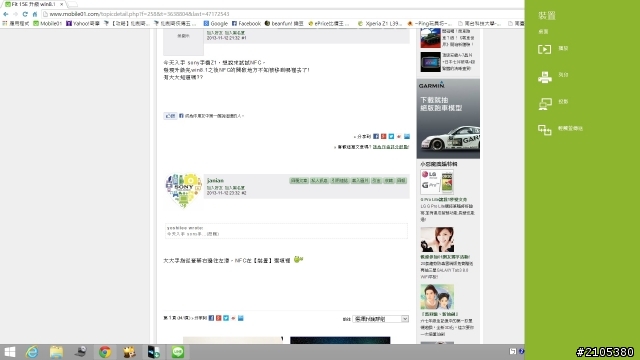Open the Xperia Z1 L39 bookmark
The image size is (640, 360).
coord(380,24)
